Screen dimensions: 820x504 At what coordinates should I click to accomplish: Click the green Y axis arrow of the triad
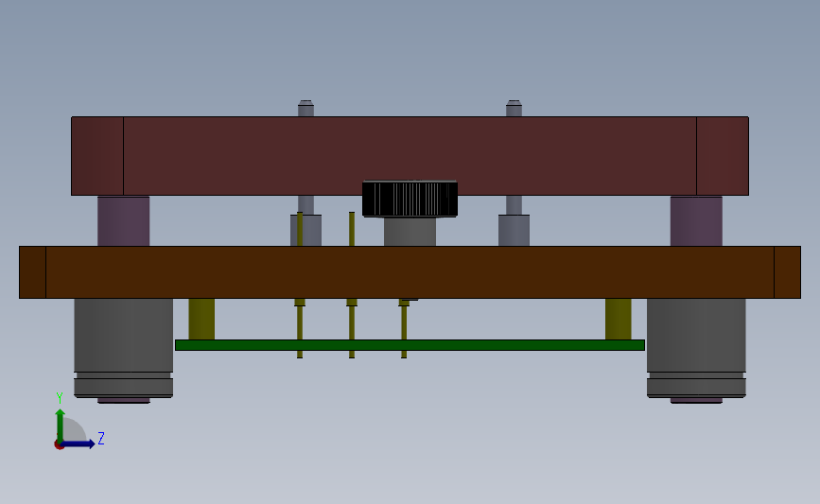[x=61, y=425]
